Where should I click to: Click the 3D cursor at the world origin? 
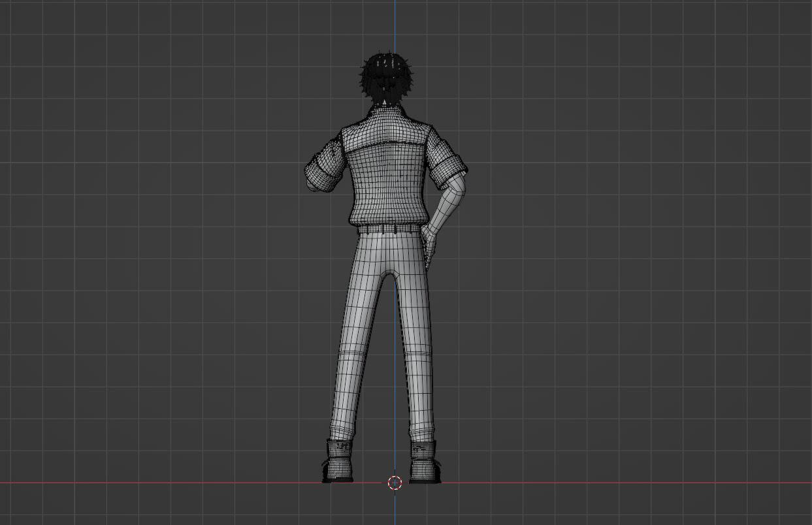395,483
